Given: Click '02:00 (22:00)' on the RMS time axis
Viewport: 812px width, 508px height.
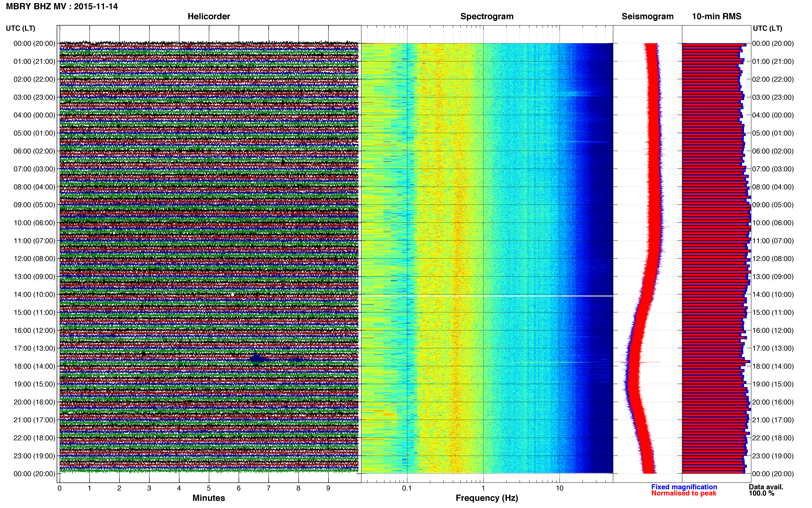Looking at the screenshot, I should [773, 79].
